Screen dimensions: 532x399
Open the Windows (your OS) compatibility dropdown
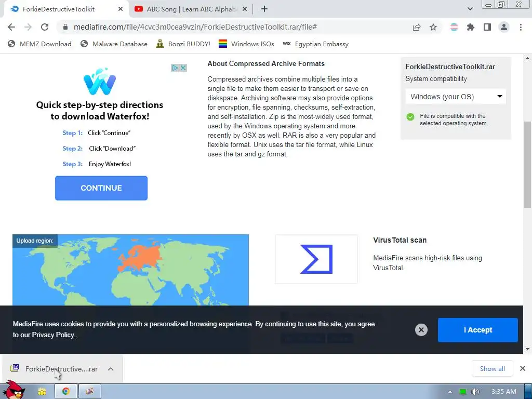pos(456,97)
